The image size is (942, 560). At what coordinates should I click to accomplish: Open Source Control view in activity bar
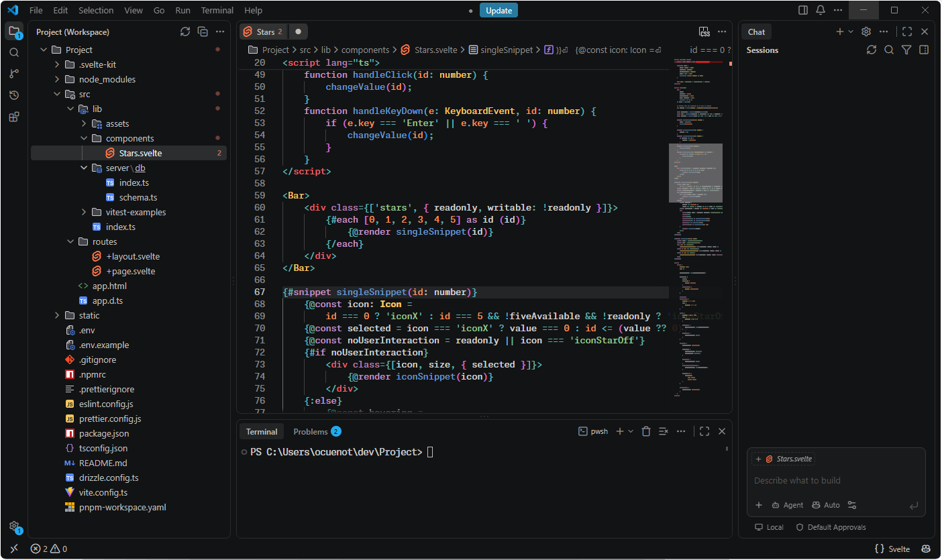coord(14,74)
